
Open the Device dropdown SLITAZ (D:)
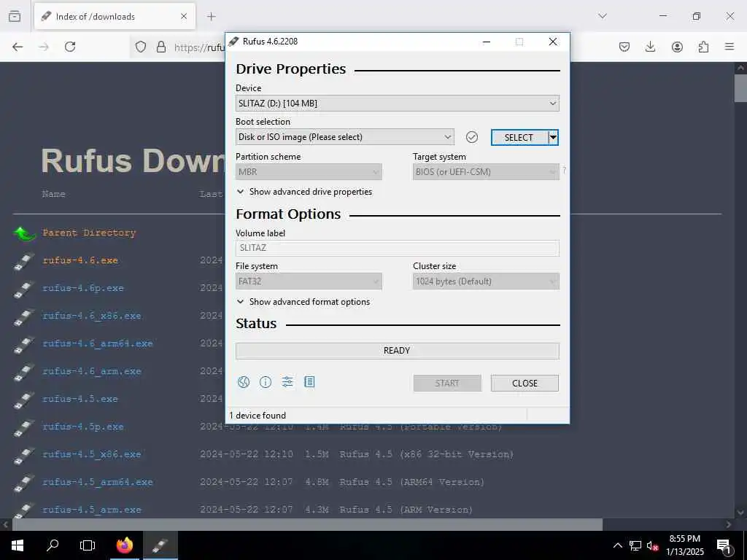pos(398,104)
